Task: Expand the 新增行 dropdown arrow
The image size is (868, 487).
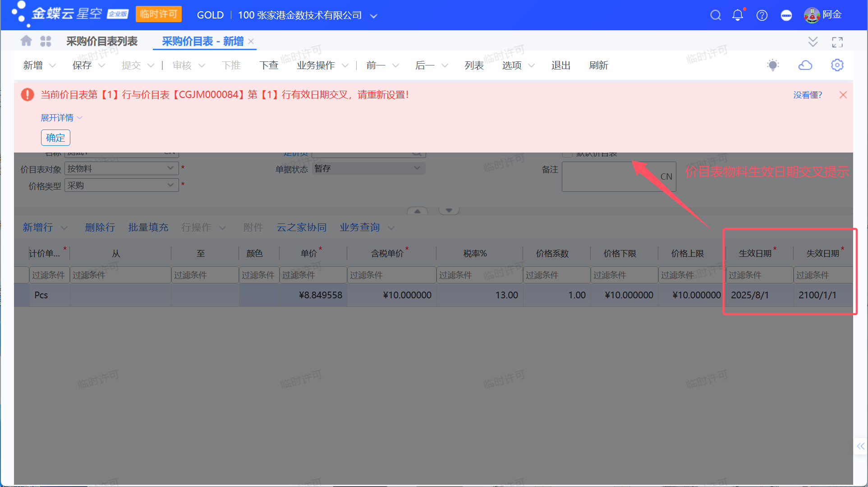Action: [x=64, y=228]
